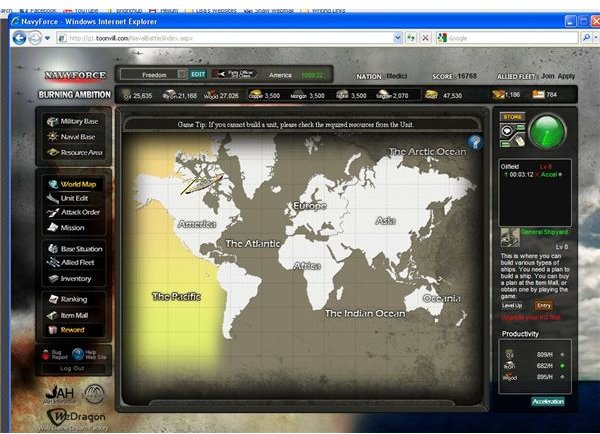Click the Level Up button
The image size is (600, 434).
[x=512, y=305]
